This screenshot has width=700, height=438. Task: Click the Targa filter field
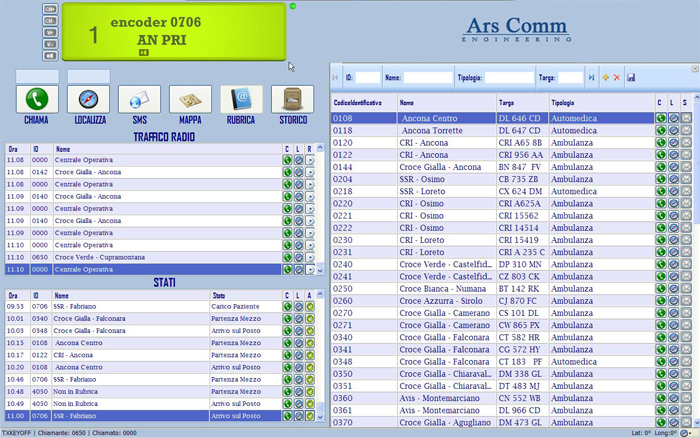[571, 77]
